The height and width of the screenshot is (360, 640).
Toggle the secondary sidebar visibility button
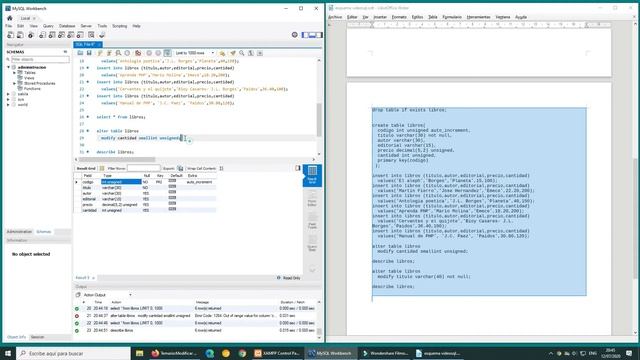point(319,35)
